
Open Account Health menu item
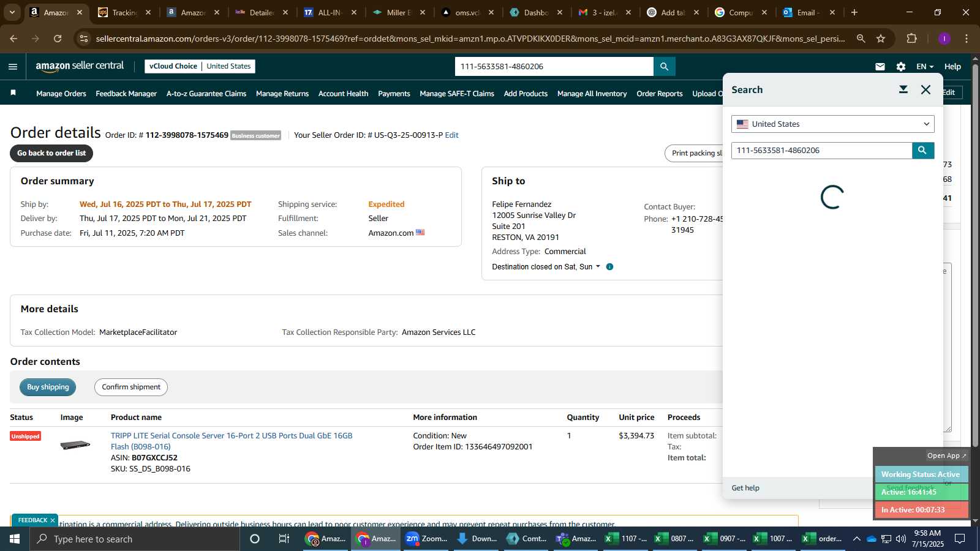(343, 94)
